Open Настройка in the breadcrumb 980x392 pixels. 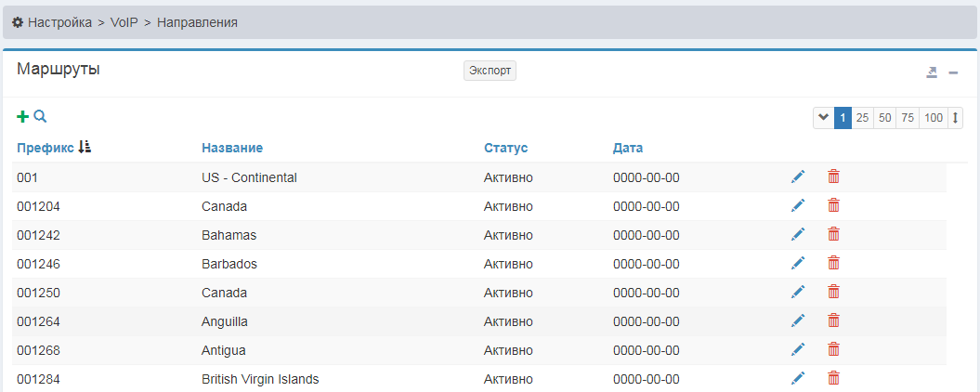(x=59, y=21)
